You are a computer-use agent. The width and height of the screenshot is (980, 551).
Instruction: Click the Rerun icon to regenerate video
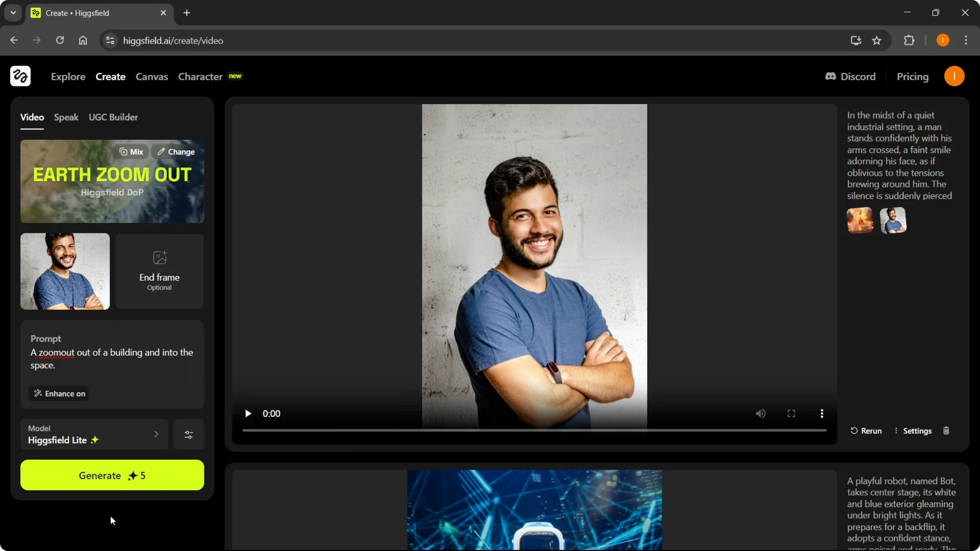pyautogui.click(x=866, y=431)
